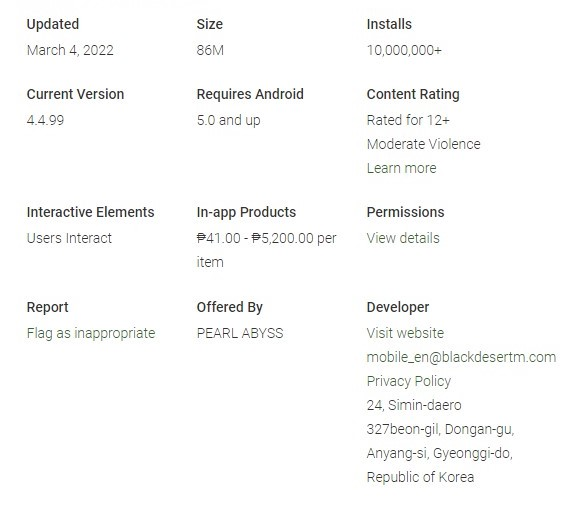Viewport: 585px width, 516px height.
Task: Click the March 4, 2022 updated date
Action: pyautogui.click(x=70, y=50)
